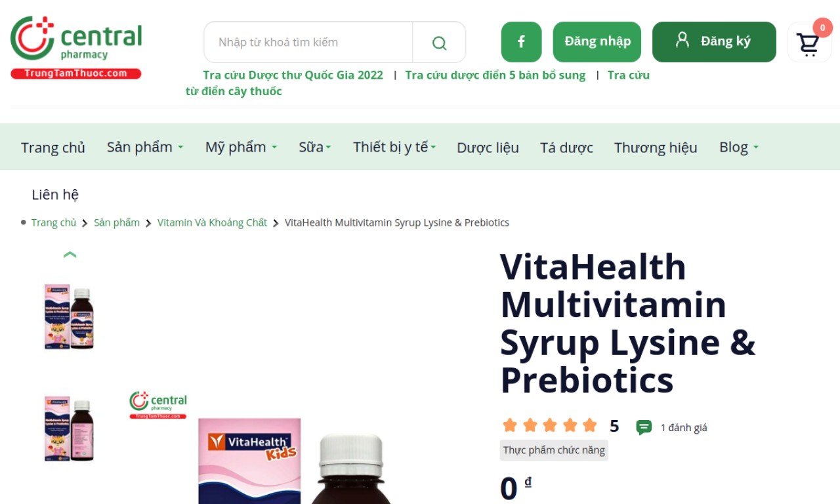Click the fifth rating star
The image size is (840, 504).
590,425
